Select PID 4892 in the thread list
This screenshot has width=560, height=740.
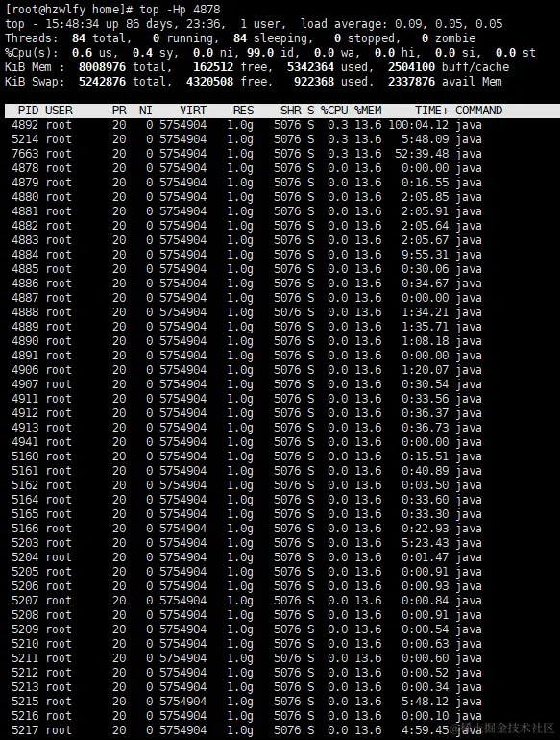(x=25, y=125)
